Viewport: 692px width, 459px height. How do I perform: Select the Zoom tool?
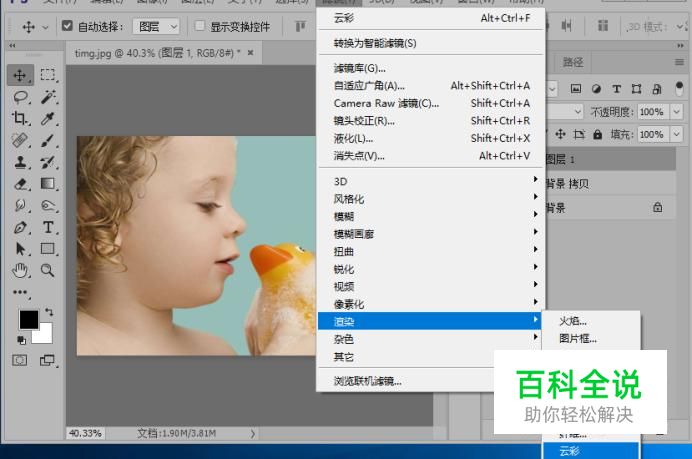tap(48, 270)
